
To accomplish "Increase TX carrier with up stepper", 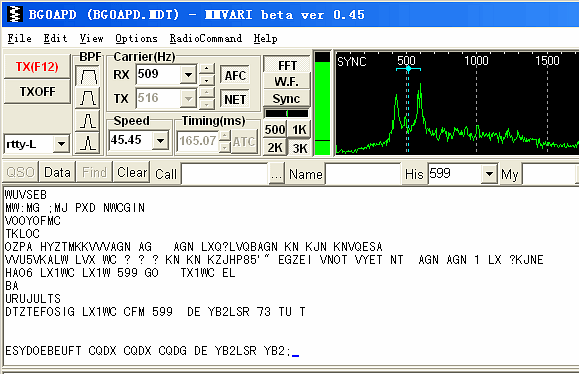I will click(207, 93).
